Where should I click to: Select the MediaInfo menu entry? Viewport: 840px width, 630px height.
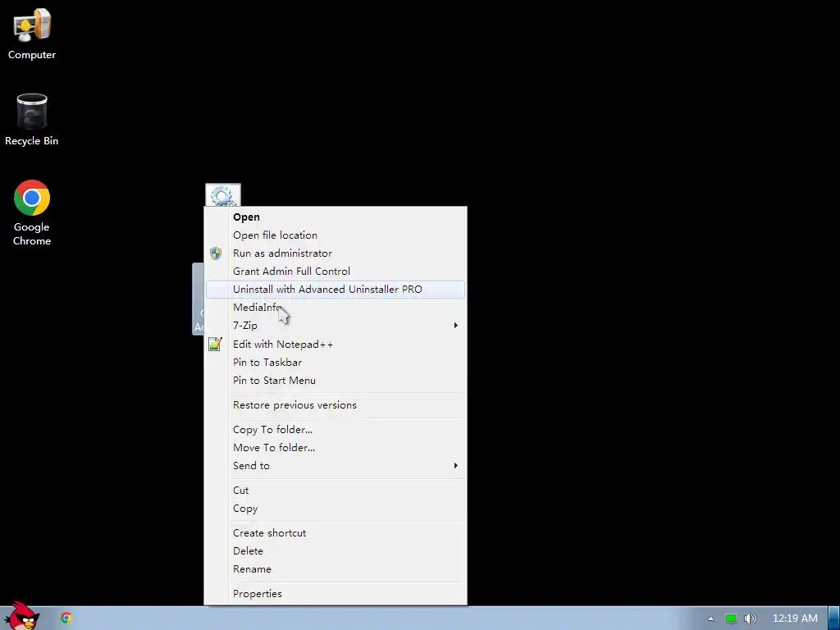pos(336,308)
